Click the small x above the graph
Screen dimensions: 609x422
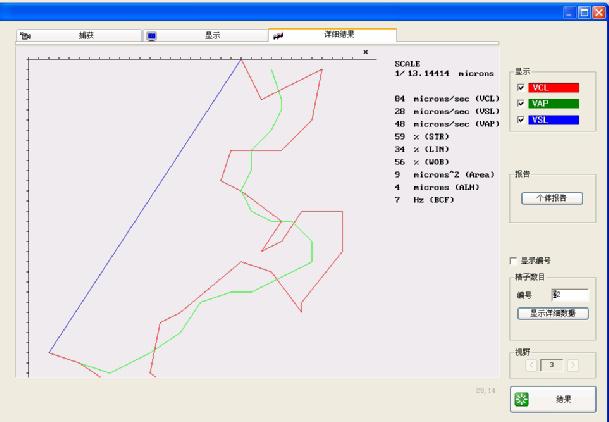pyautogui.click(x=365, y=52)
